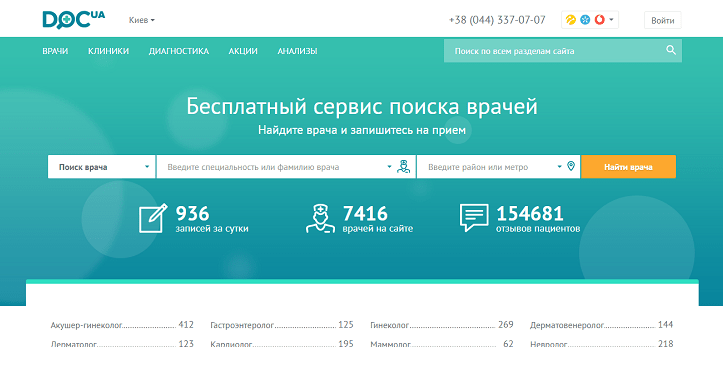Expand the mobile operators phone dropdown arrow

[x=611, y=20]
